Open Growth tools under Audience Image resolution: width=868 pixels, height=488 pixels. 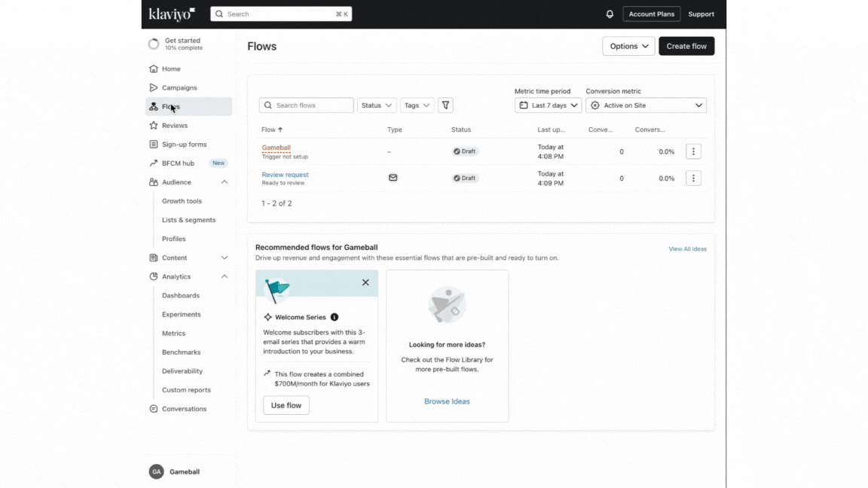182,201
